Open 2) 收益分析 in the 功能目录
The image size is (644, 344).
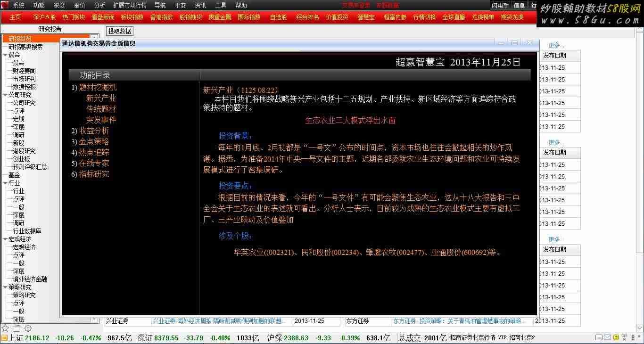pos(90,131)
